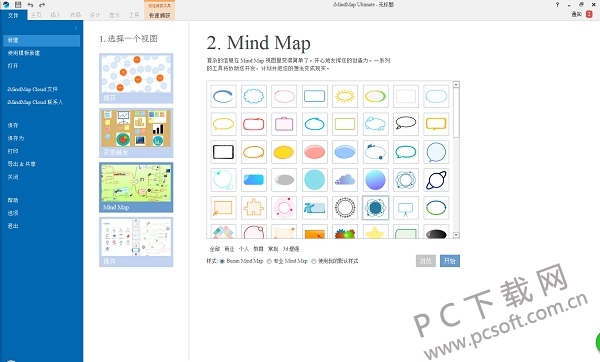Select the jigsaw puzzle piece central idea
The width and height of the screenshot is (600, 362).
pos(254,208)
